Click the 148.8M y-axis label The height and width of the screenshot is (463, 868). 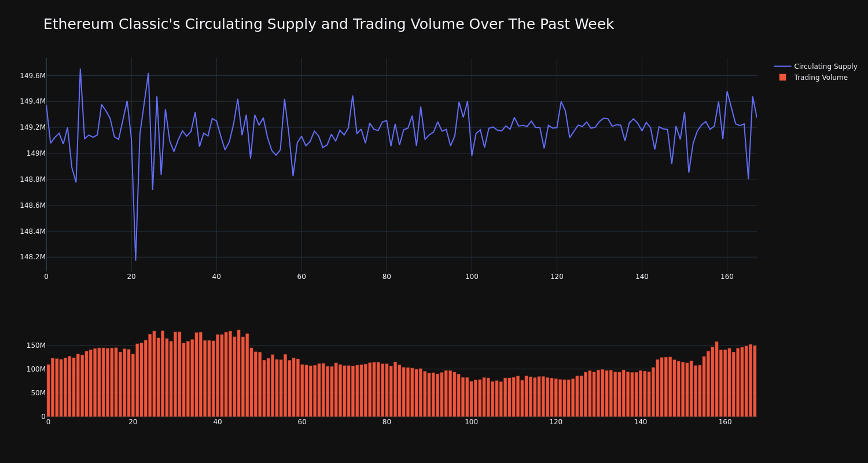(x=32, y=179)
